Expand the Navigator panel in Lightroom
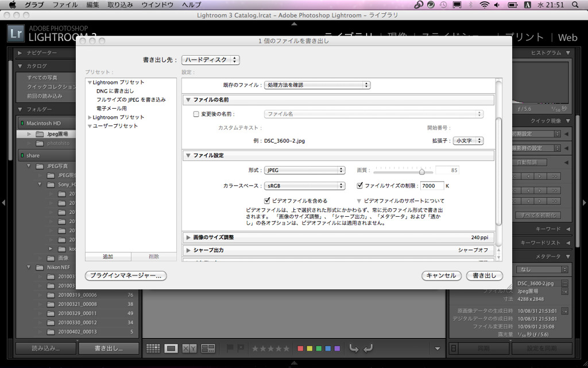Image resolution: width=588 pixels, height=368 pixels. tap(20, 53)
